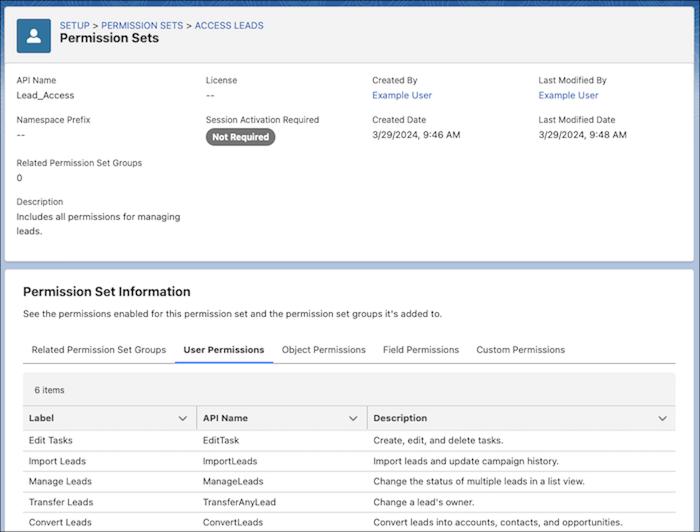
Task: Click PERMISSION SETS breadcrumb link
Action: coord(144,25)
